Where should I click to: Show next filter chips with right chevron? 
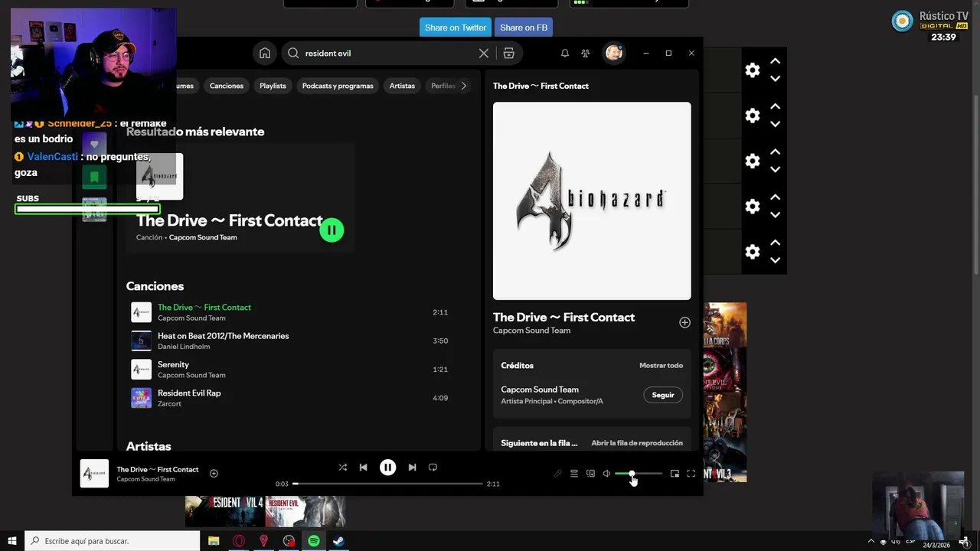click(x=463, y=86)
